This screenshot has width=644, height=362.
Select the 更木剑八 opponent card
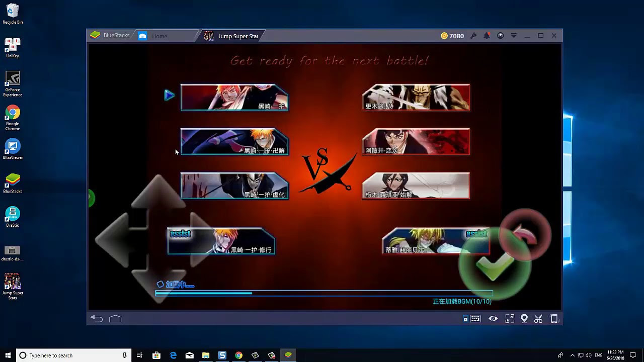coord(416,98)
